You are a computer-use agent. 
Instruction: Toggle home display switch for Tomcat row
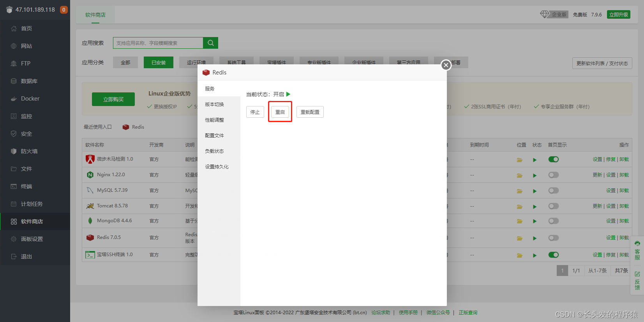coord(554,206)
